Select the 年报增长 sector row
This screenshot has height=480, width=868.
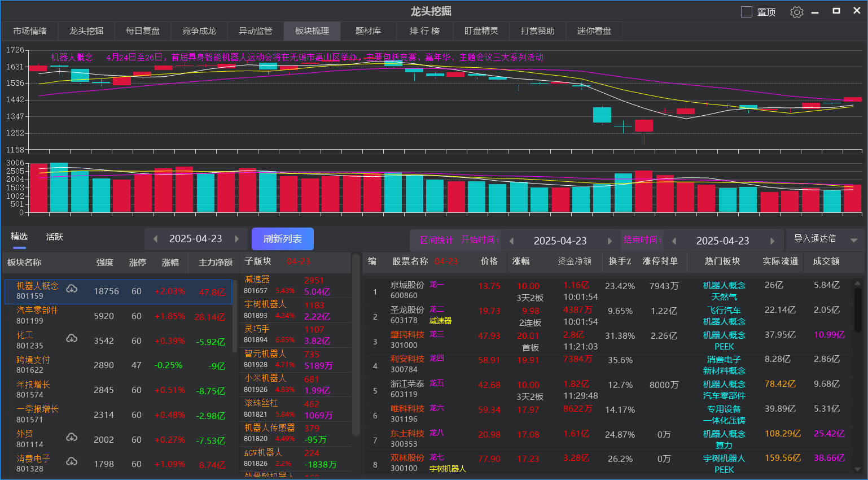119,390
